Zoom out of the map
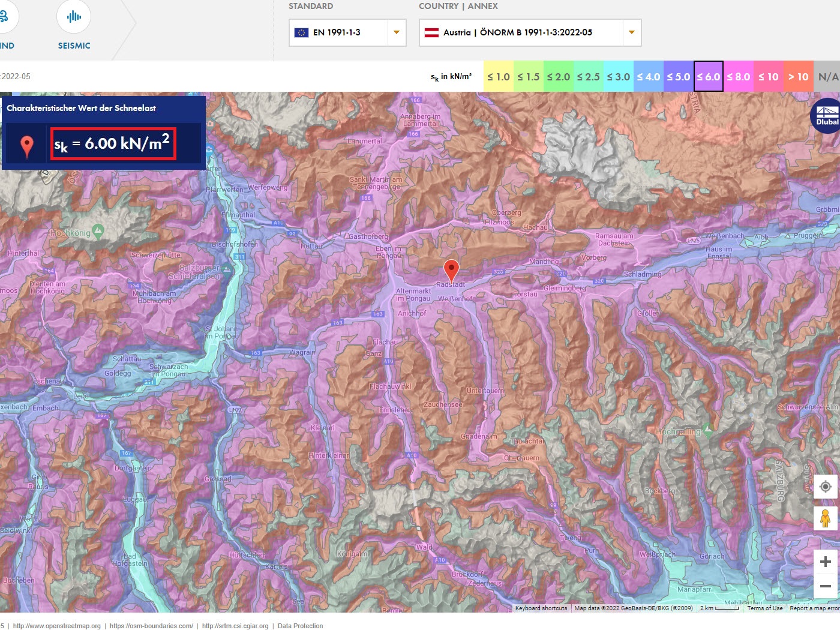Image resolution: width=840 pixels, height=630 pixels. pos(826,586)
